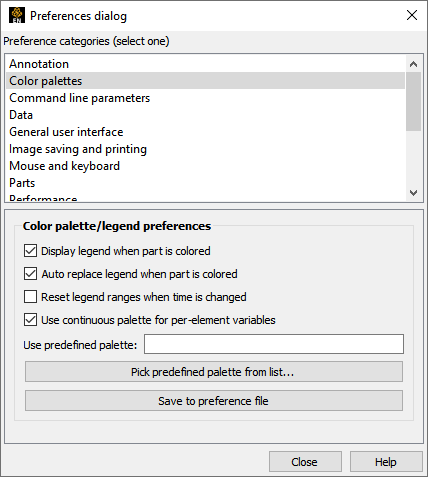Screen dimensions: 428x484
Task: Click the Use predefined palette text field
Action: 274,344
